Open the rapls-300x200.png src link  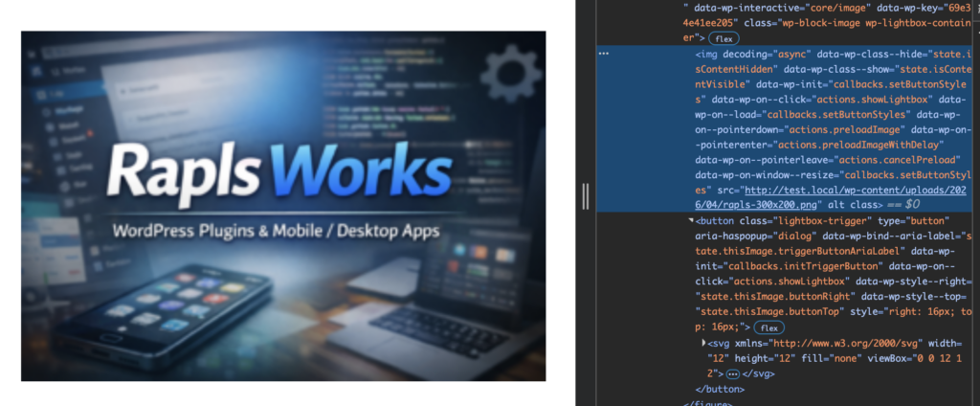(x=831, y=197)
